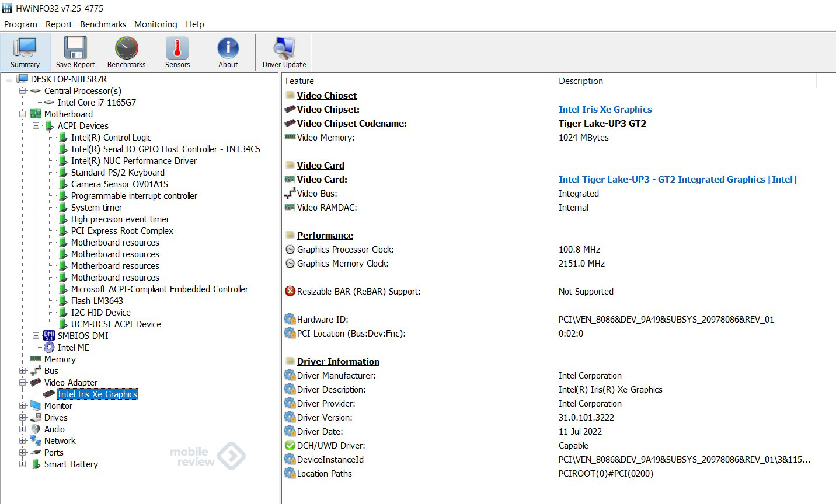This screenshot has height=504, width=836.
Task: Select the Driver Version row
Action: click(x=549, y=417)
